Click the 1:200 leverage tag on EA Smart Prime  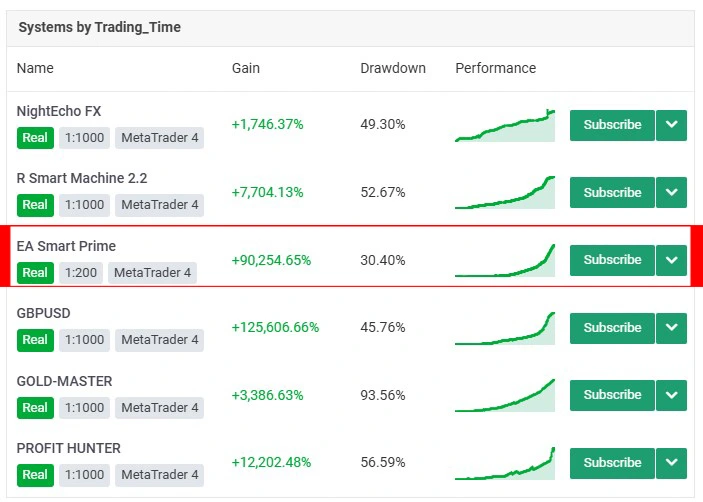pyautogui.click(x=80, y=272)
